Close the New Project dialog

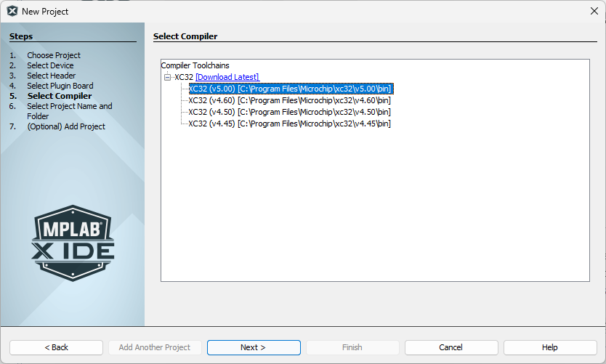click(x=594, y=11)
